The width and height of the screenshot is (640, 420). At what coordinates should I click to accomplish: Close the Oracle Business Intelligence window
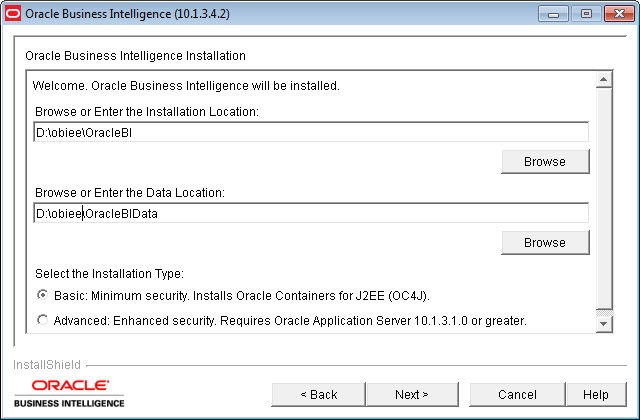coord(619,14)
